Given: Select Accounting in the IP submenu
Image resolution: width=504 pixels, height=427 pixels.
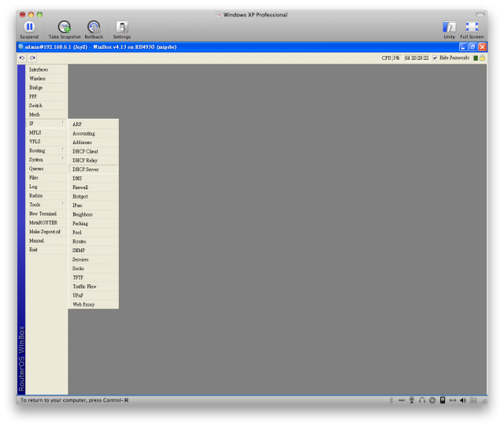Looking at the screenshot, I should coord(94,133).
